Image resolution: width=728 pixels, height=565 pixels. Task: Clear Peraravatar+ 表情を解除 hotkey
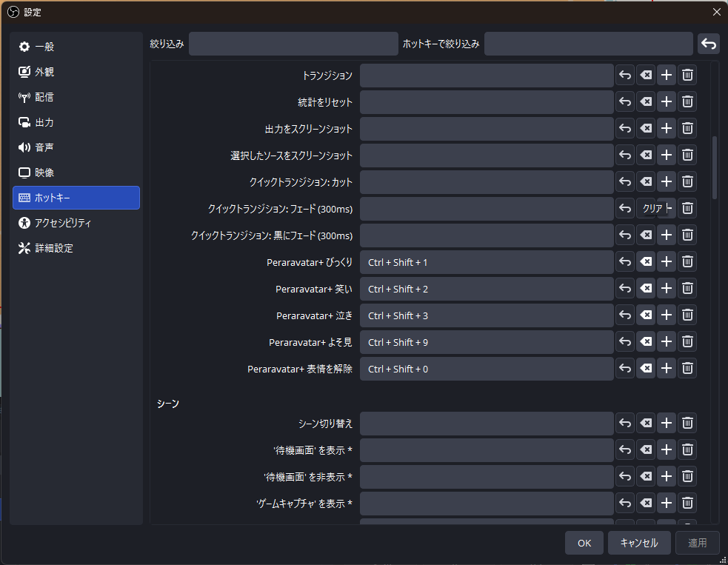click(x=646, y=369)
